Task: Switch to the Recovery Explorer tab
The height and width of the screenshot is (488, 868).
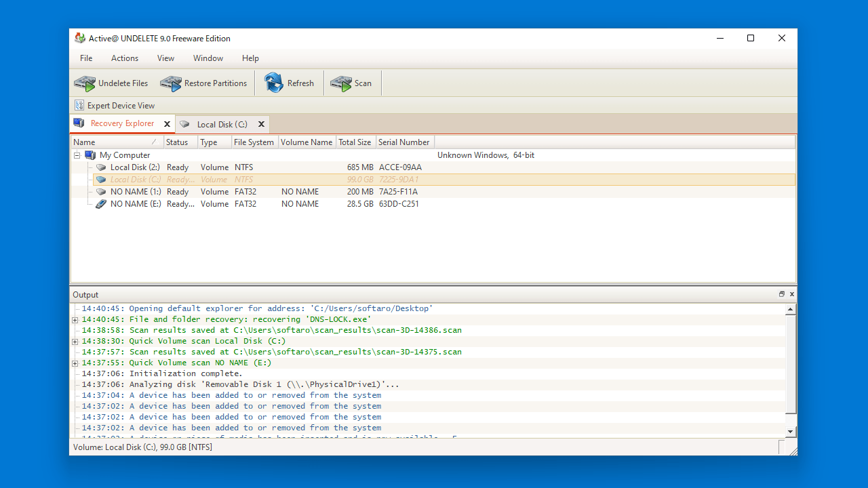Action: [122, 123]
